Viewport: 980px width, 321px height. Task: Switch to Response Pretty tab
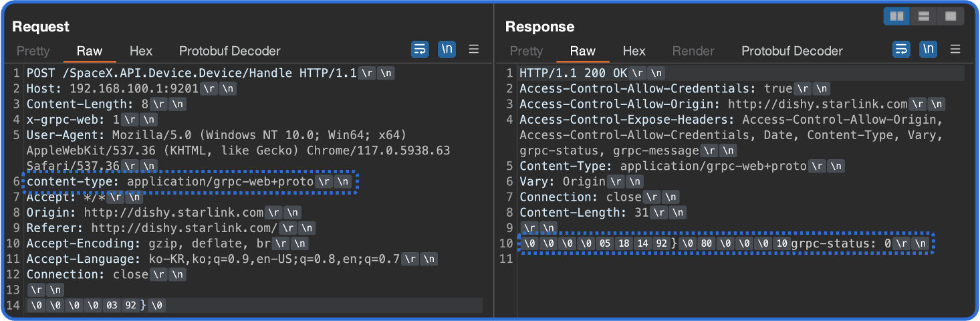(x=526, y=51)
